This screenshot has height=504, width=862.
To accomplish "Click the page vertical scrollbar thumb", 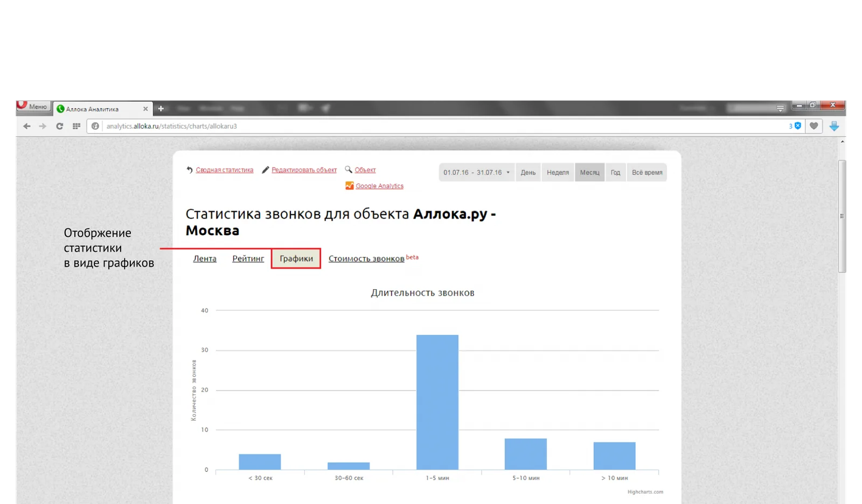I will (x=842, y=216).
